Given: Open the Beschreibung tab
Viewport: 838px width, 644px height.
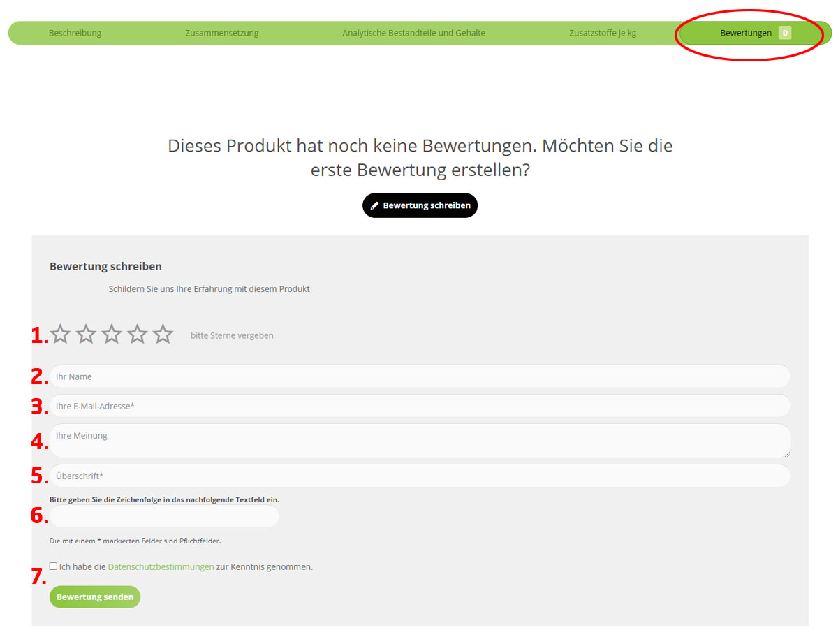Looking at the screenshot, I should coord(75,33).
